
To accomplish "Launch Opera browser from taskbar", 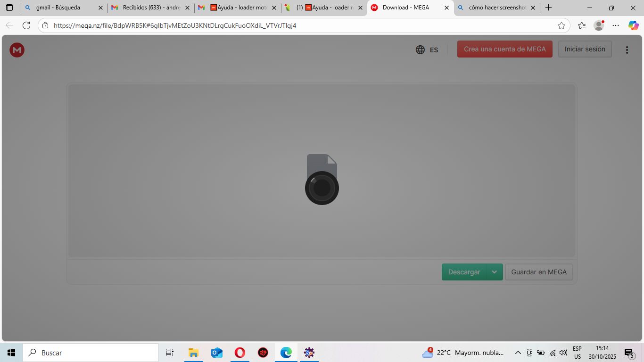I will (x=239, y=353).
